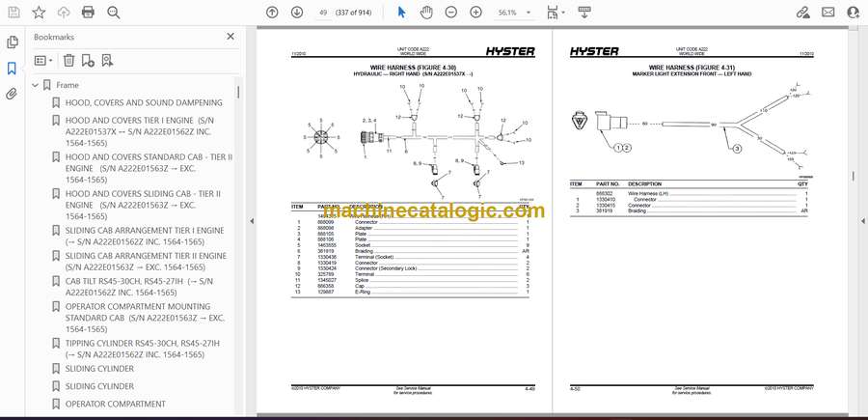Go to next page arrow
The width and height of the screenshot is (868, 420).
point(297,13)
